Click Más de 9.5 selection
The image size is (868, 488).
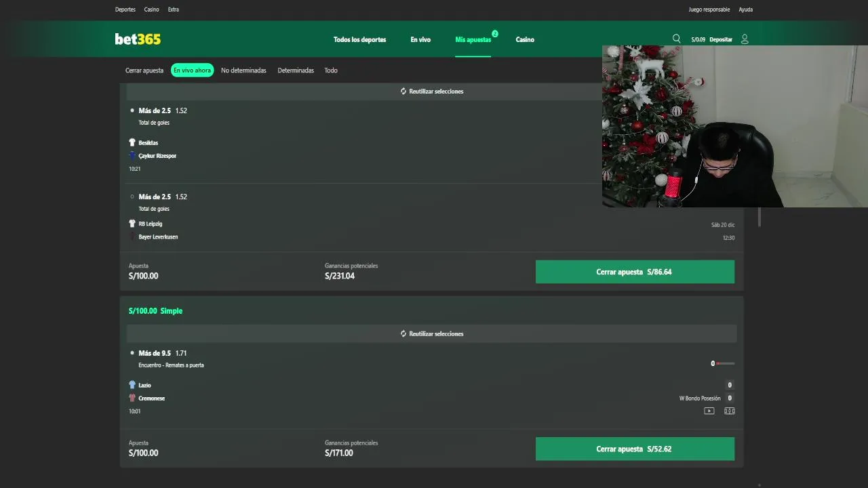coord(155,353)
